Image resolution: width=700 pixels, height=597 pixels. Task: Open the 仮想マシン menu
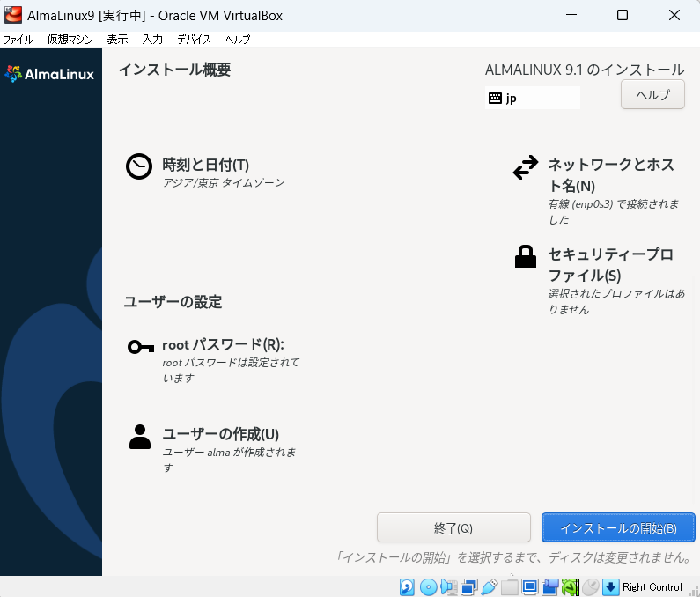click(70, 40)
